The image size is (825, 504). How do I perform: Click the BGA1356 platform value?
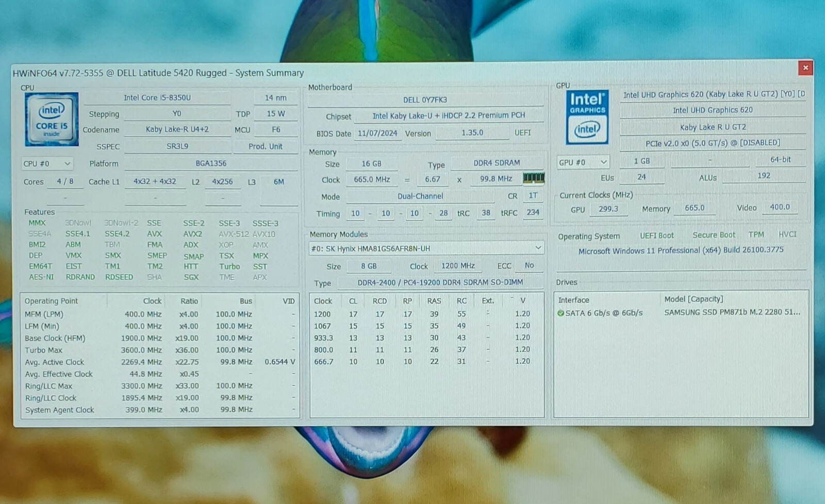(x=211, y=163)
